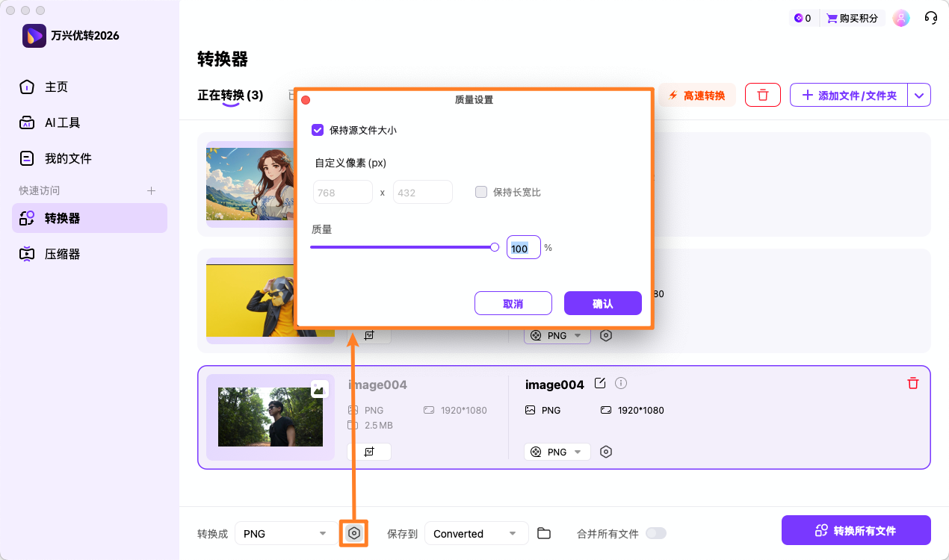949x560 pixels.
Task: Confirm quality settings with 确认
Action: click(602, 302)
